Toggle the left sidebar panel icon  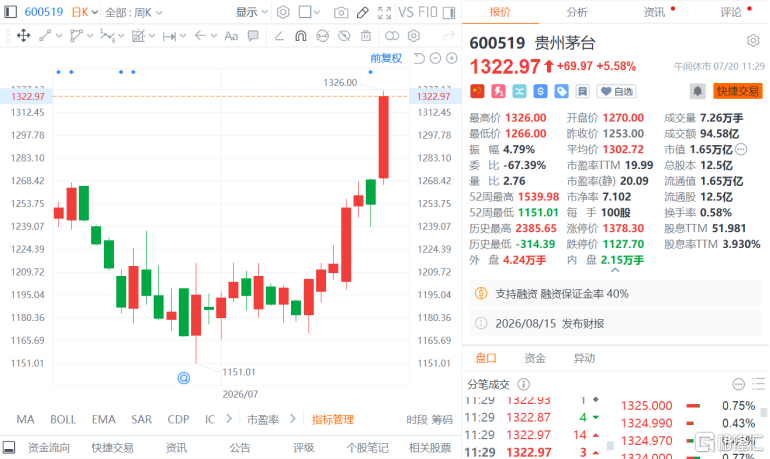pos(10,12)
